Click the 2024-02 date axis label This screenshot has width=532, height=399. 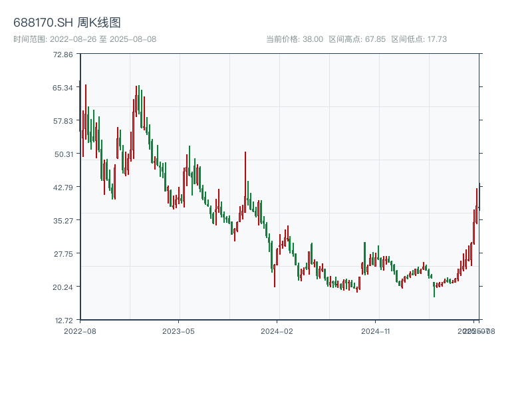click(x=277, y=331)
